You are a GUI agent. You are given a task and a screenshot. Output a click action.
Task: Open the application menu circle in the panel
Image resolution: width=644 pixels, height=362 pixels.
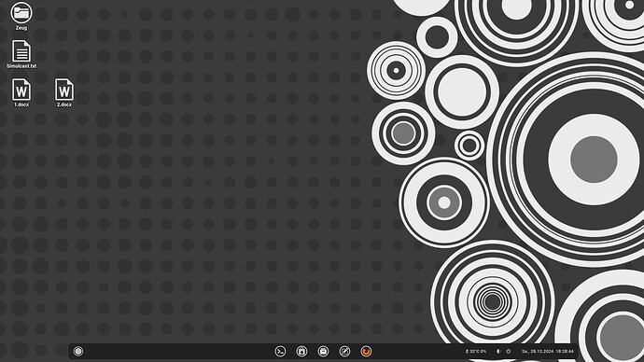coord(78,352)
